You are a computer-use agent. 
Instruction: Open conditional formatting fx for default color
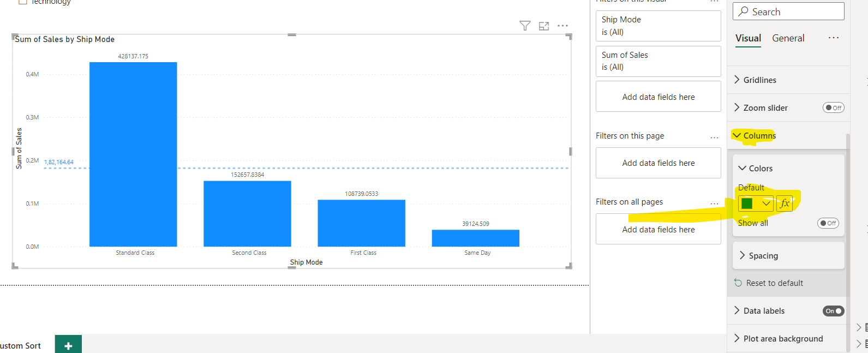[x=785, y=204]
